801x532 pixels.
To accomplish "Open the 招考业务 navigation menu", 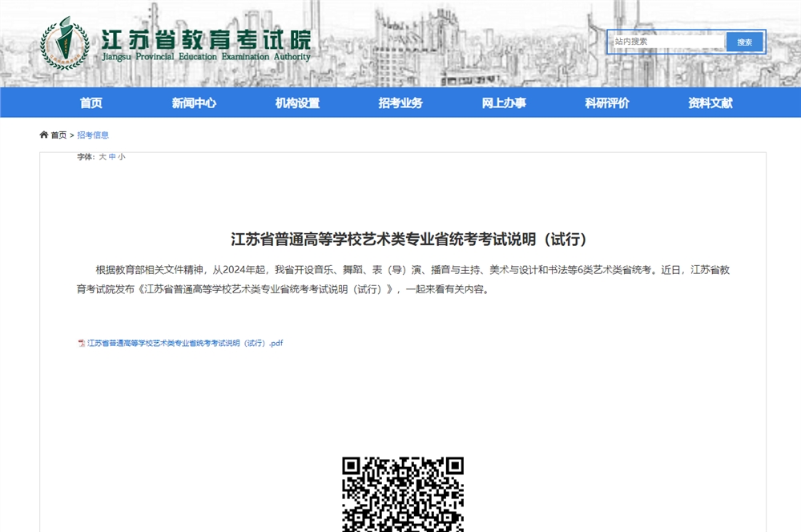I will (400, 103).
